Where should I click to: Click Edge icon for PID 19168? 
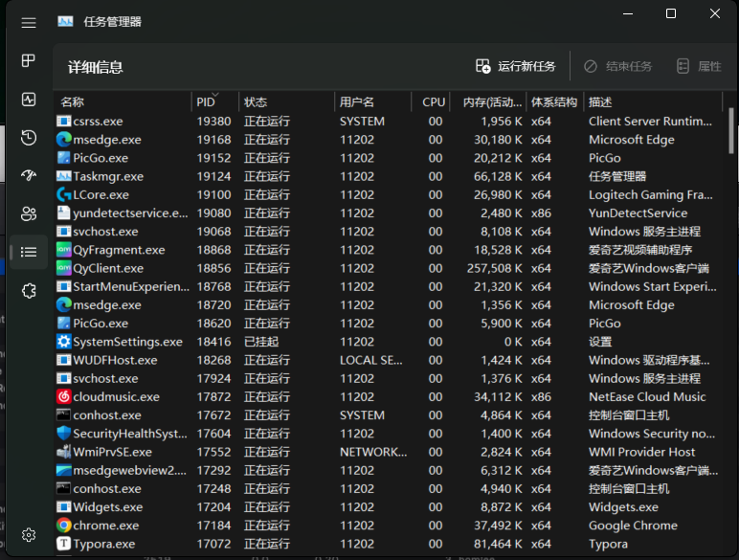(63, 140)
